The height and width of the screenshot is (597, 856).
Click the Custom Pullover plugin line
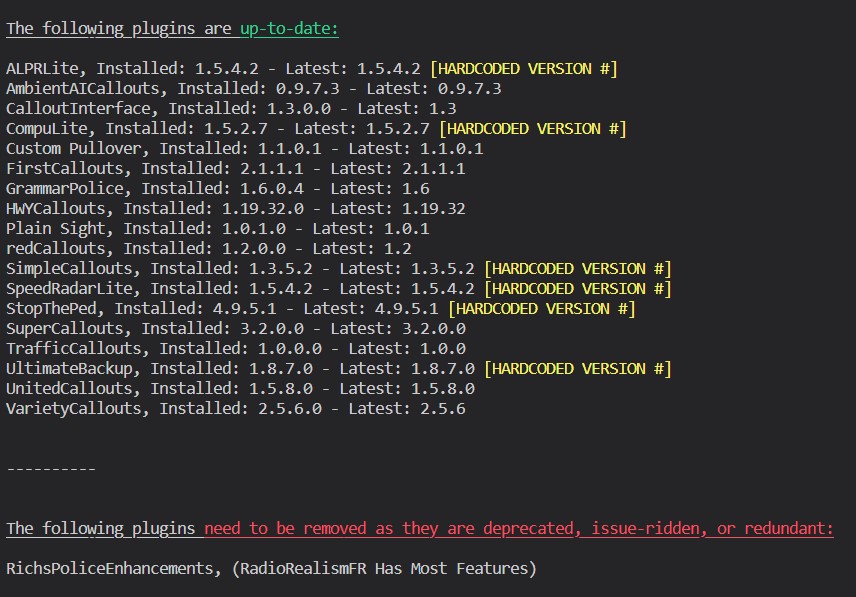point(244,149)
